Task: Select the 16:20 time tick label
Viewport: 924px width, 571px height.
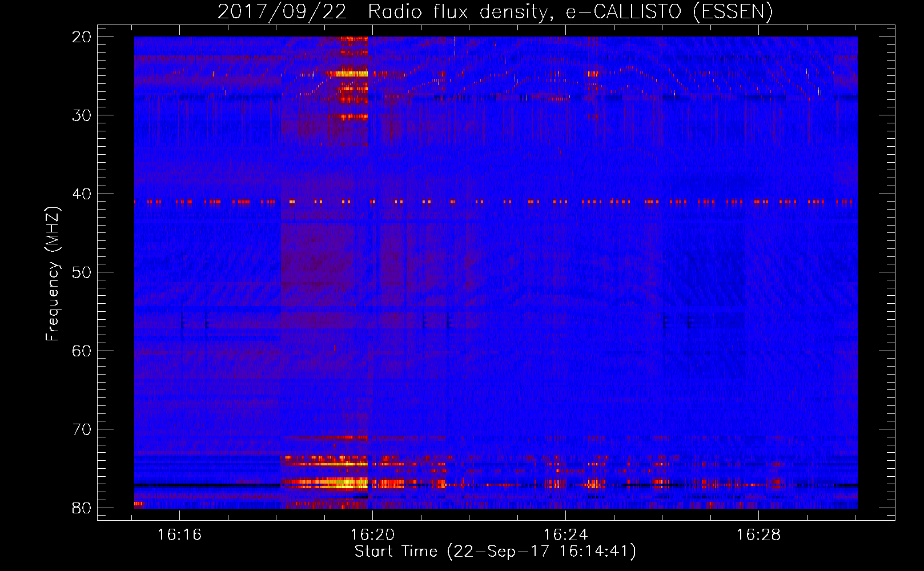Action: (x=373, y=535)
